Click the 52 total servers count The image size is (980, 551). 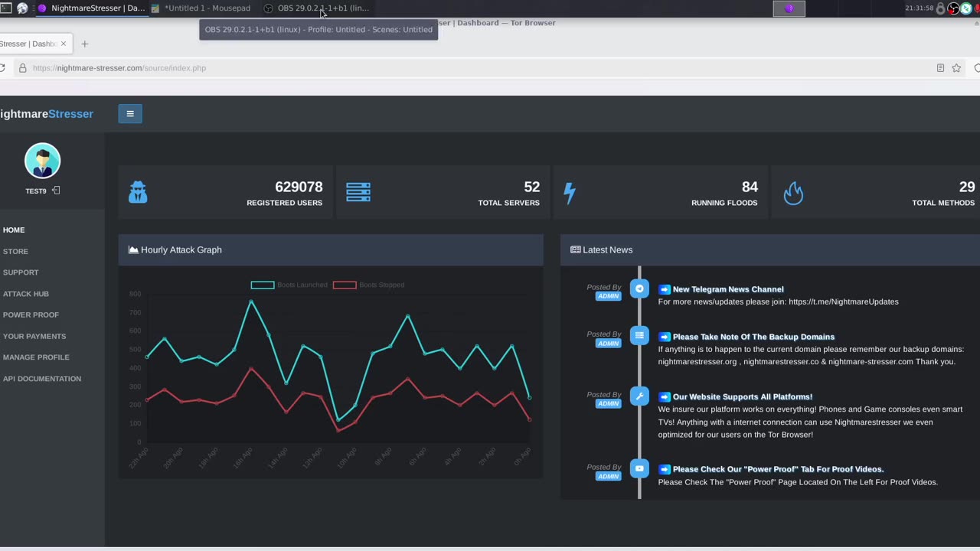(532, 187)
